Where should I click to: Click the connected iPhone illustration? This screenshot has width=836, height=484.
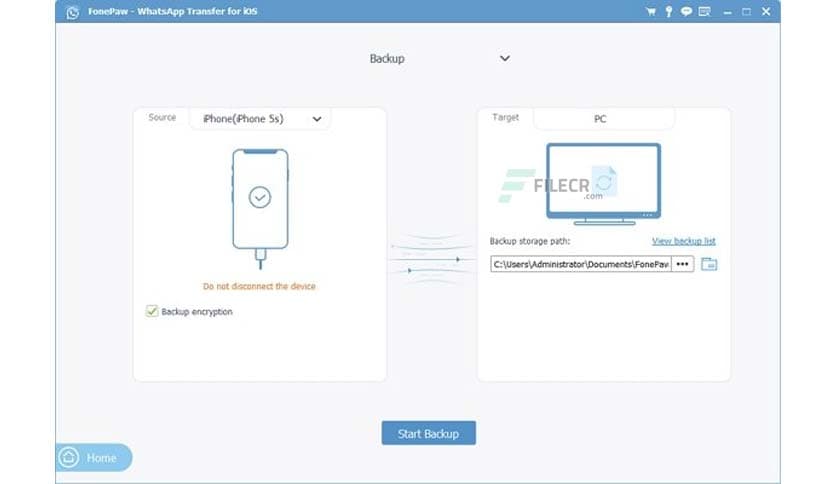tap(260, 207)
